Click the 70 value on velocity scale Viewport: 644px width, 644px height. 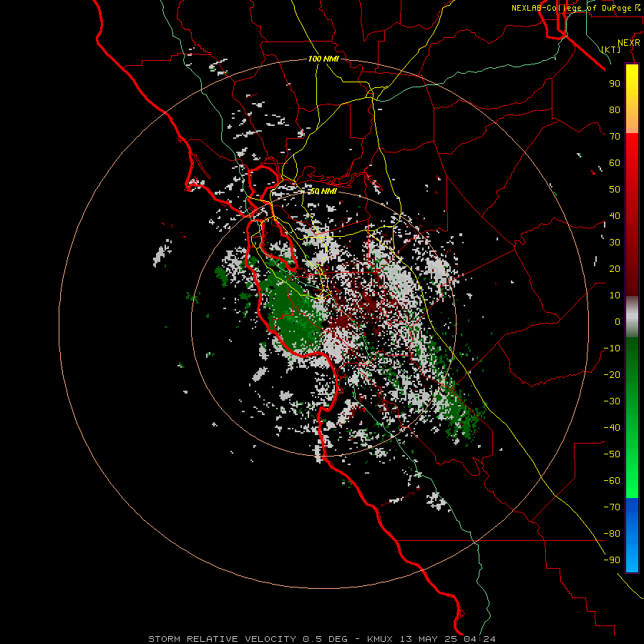pyautogui.click(x=615, y=137)
